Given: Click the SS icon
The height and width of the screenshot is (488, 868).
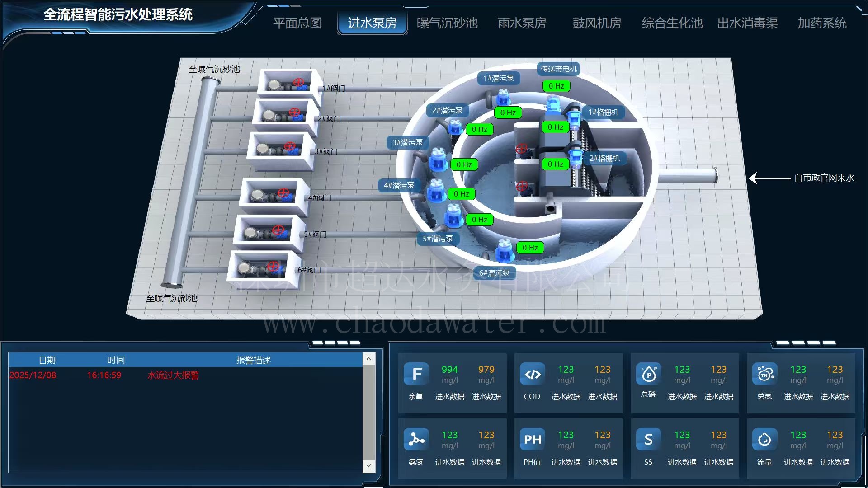Looking at the screenshot, I should pos(649,439).
